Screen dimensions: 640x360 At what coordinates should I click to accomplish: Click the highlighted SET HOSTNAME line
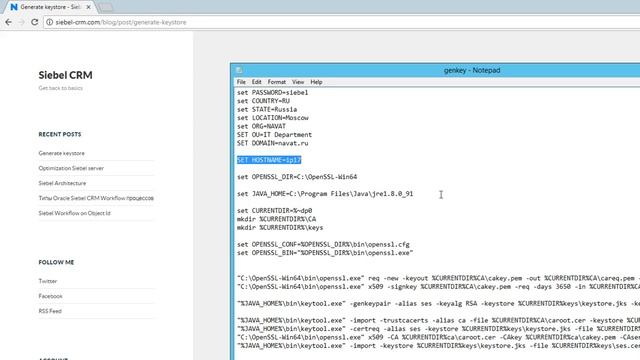point(269,160)
